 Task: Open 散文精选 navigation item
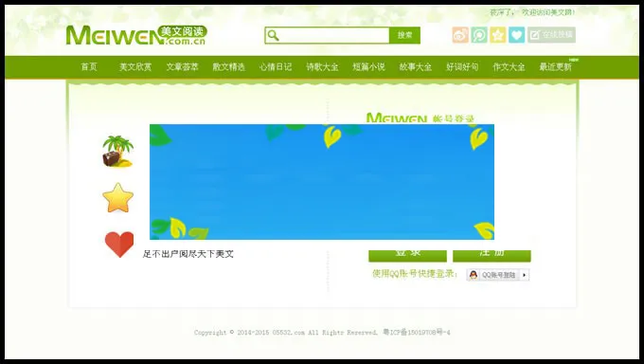click(x=229, y=66)
